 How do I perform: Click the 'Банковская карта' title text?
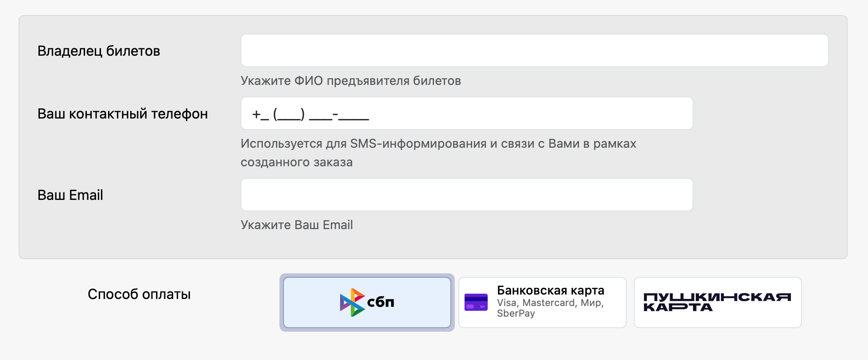tap(550, 291)
